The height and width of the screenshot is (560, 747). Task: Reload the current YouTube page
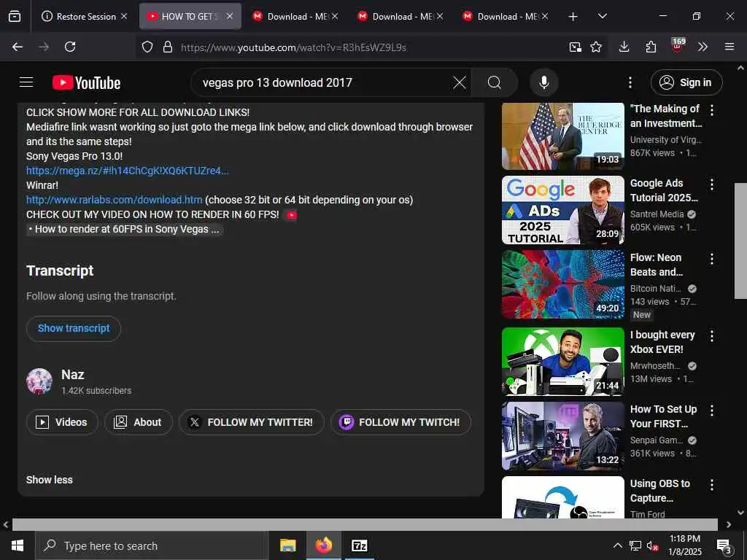(x=70, y=47)
